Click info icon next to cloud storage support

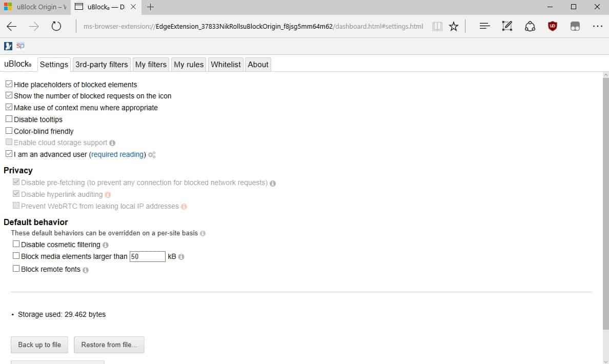112,143
